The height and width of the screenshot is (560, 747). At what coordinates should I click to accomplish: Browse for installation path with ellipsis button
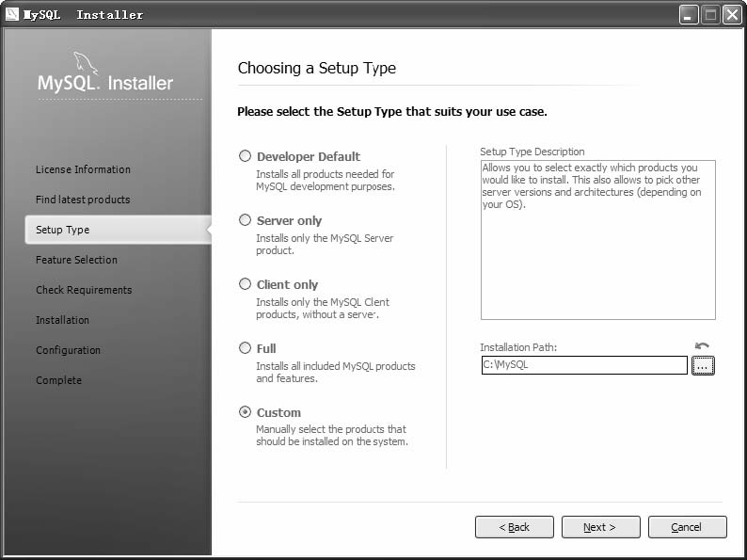pyautogui.click(x=703, y=365)
